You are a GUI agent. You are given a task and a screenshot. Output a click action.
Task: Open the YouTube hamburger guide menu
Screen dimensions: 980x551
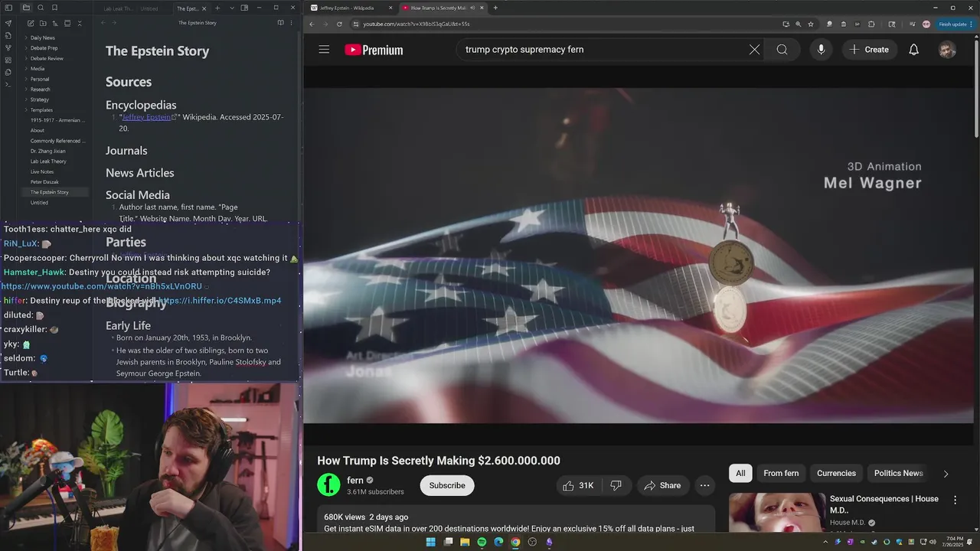[x=324, y=50]
